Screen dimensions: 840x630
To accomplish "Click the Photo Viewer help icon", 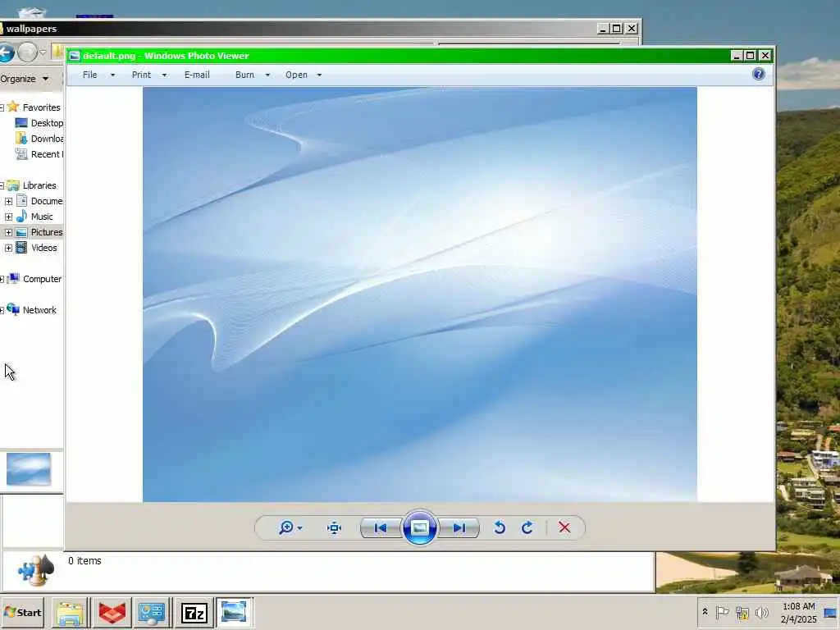I will 758,74.
